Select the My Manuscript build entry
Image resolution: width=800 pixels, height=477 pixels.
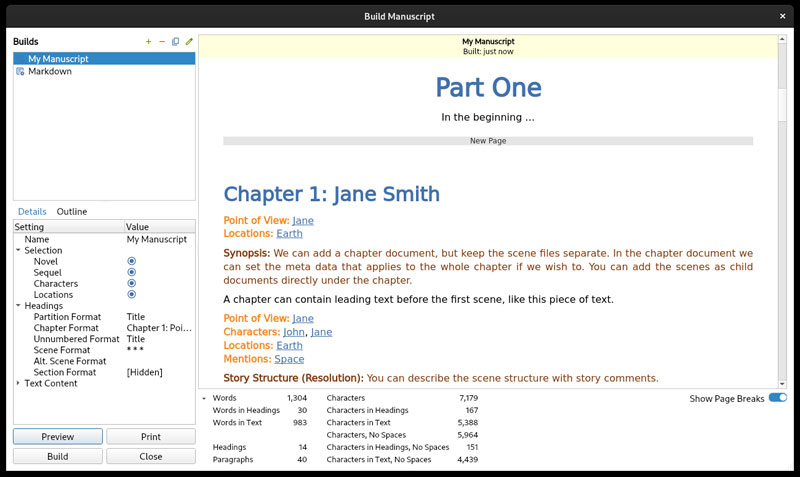pos(104,59)
